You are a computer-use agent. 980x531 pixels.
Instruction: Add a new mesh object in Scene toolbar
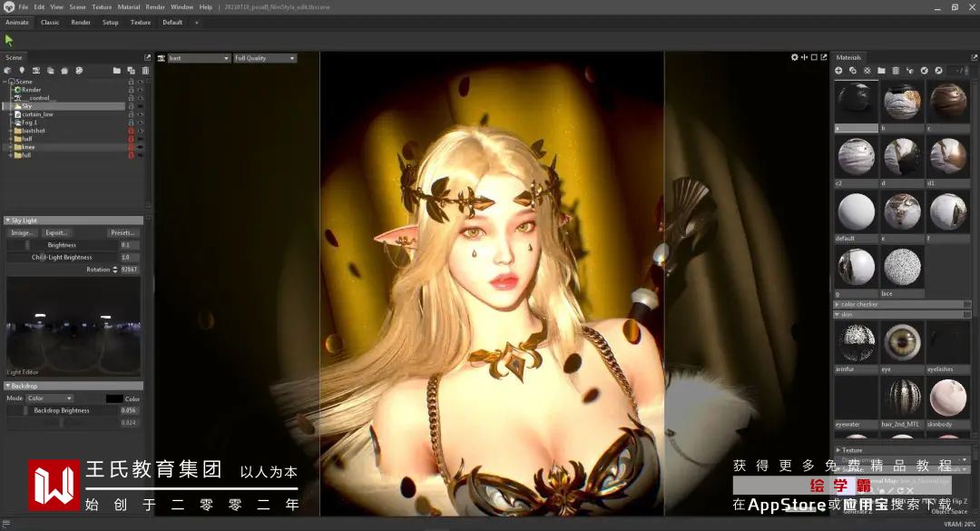(7, 71)
